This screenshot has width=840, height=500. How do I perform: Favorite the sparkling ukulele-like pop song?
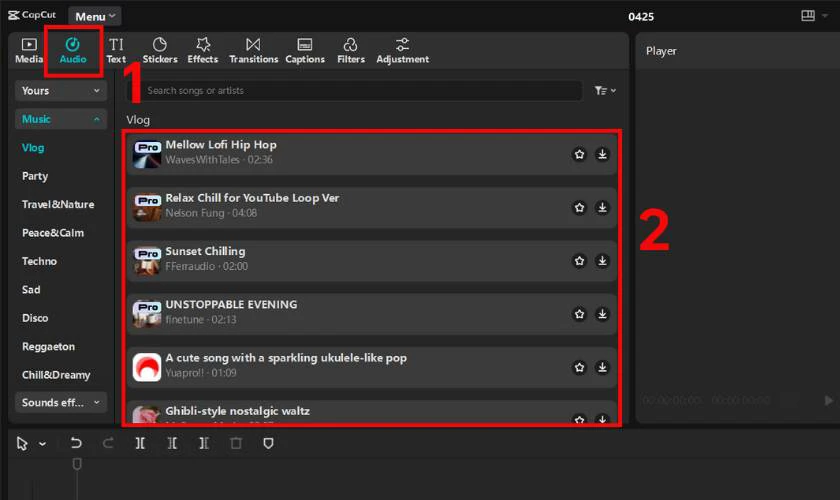pyautogui.click(x=579, y=367)
